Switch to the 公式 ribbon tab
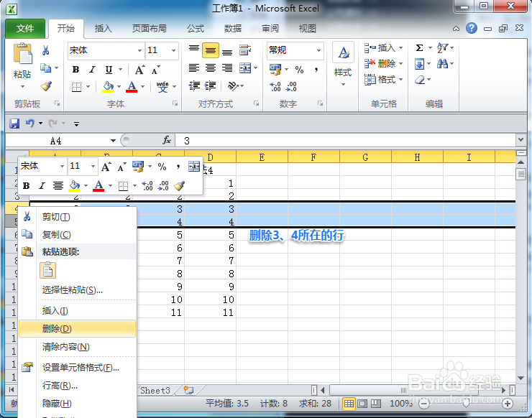 pos(196,28)
